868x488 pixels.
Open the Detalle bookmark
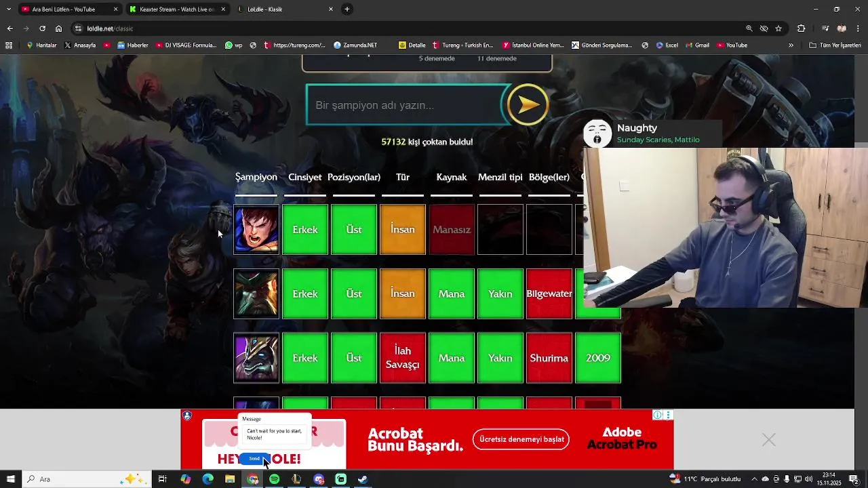pyautogui.click(x=412, y=45)
